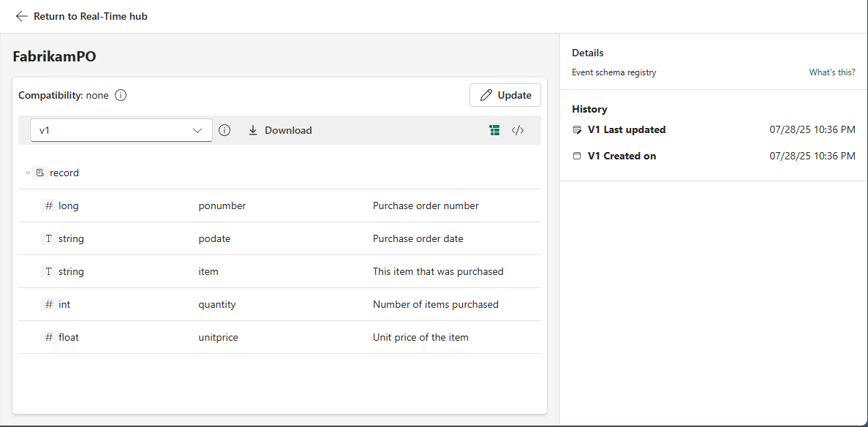Collapse the record tree node

28,173
